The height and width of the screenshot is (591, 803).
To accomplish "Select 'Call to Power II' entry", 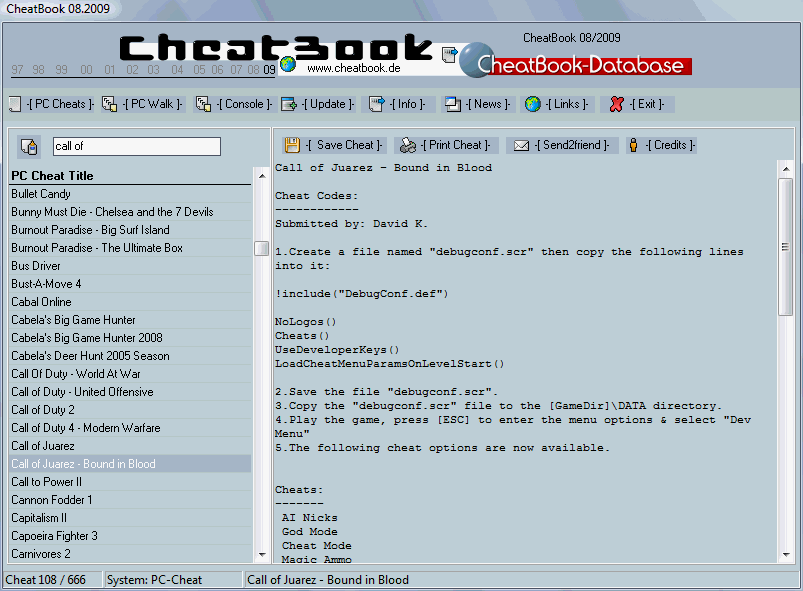I will 131,482.
